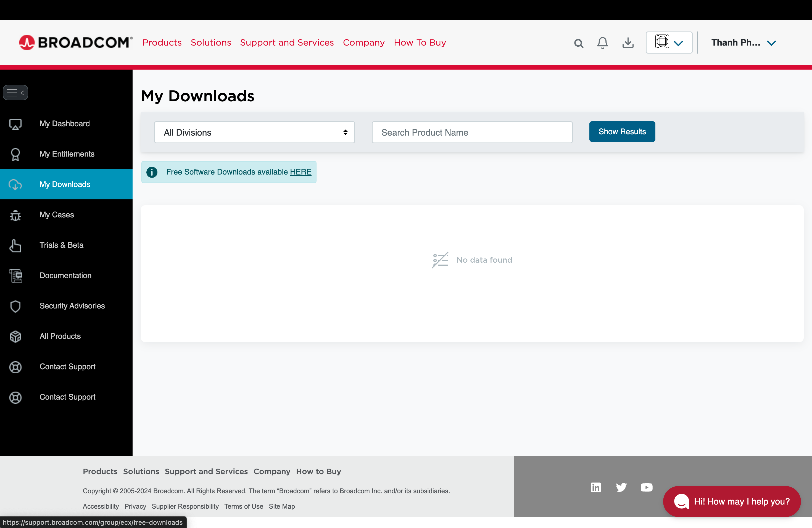Open Documentation in the sidebar

point(66,275)
